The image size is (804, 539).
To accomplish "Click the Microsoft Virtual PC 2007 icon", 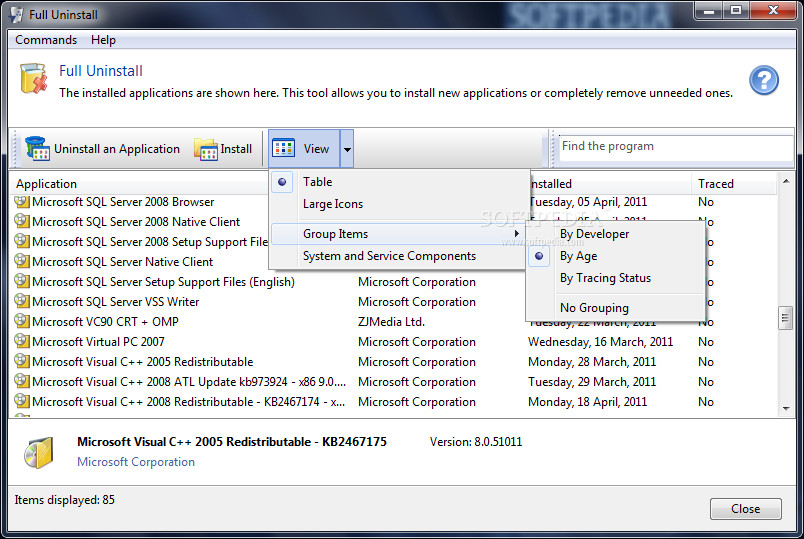I will coord(22,342).
